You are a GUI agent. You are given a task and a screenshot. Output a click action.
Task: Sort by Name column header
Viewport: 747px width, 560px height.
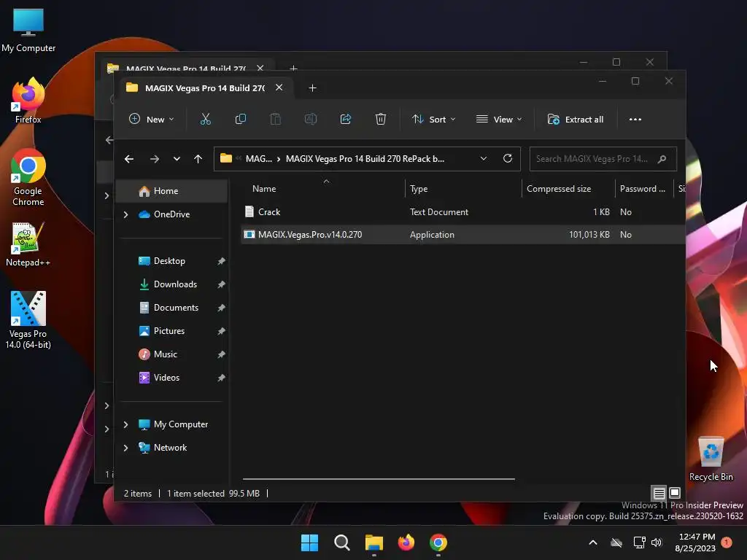(x=324, y=189)
